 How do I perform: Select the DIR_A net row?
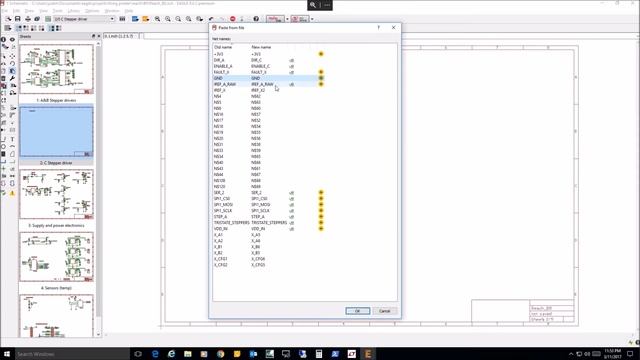coord(269,60)
